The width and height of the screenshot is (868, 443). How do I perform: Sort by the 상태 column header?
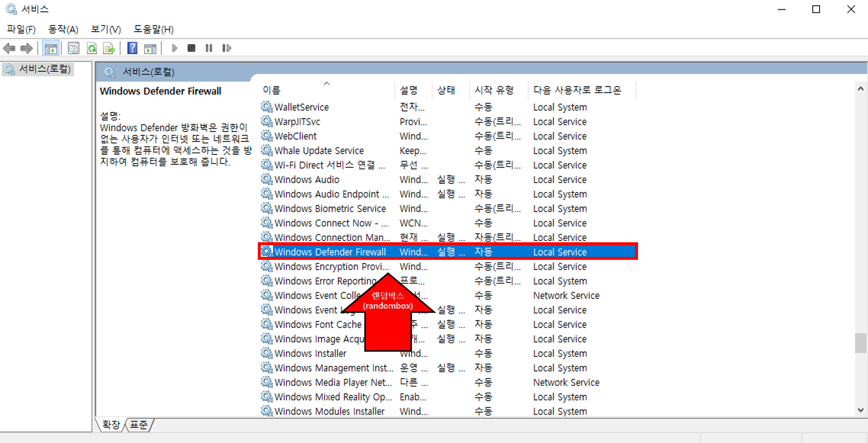point(451,90)
